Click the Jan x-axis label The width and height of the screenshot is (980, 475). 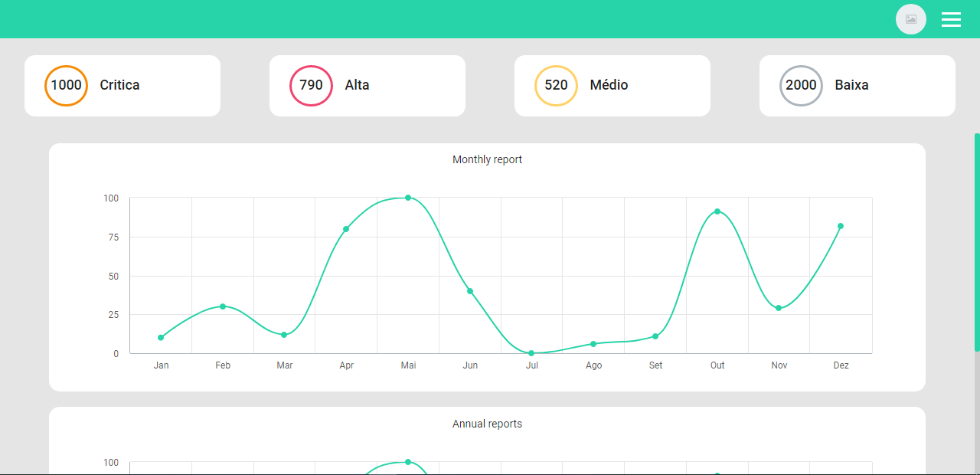coord(161,365)
